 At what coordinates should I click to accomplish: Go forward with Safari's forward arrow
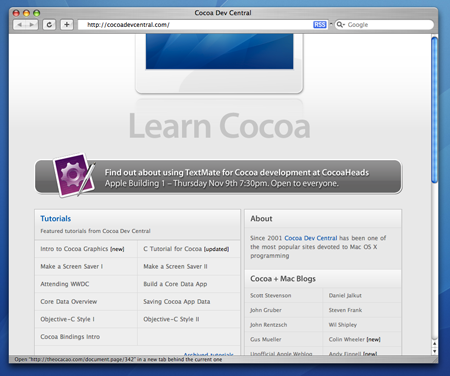(x=32, y=25)
